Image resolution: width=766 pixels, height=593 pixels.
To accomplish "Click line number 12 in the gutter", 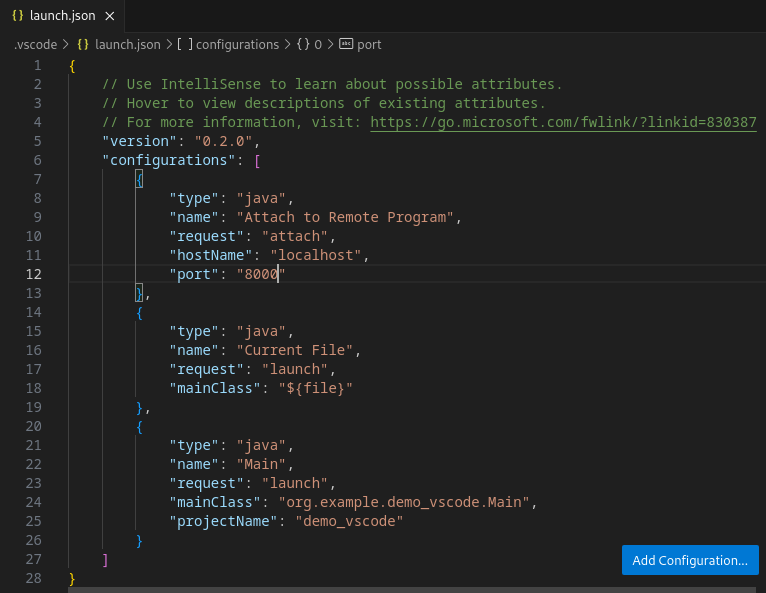I will pos(33,274).
